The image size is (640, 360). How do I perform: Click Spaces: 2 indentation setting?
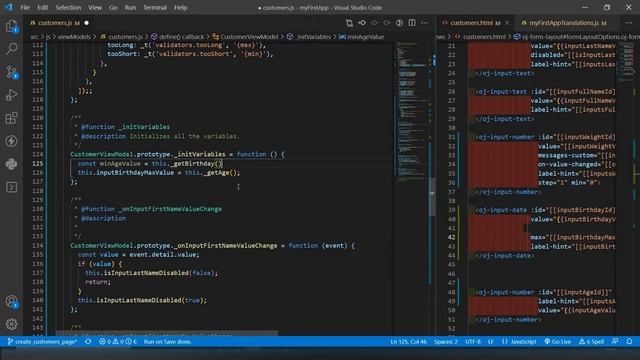tap(446, 342)
